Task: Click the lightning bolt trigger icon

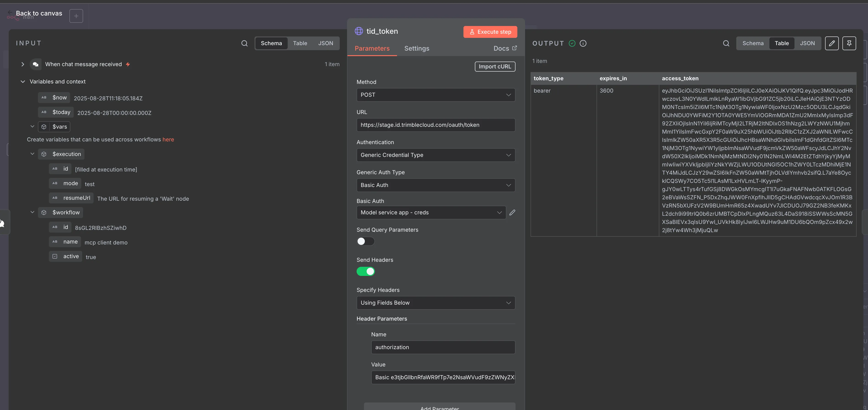Action: point(128,64)
